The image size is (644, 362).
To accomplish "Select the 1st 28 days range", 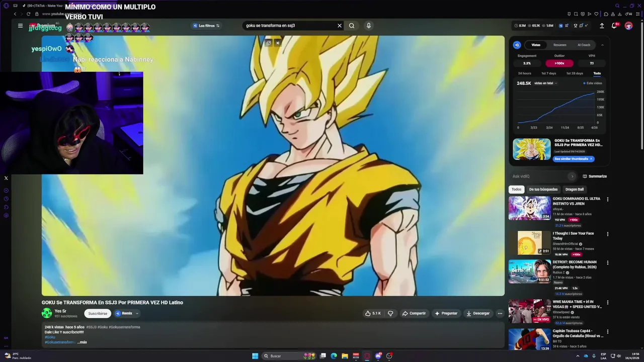I will click(x=575, y=73).
